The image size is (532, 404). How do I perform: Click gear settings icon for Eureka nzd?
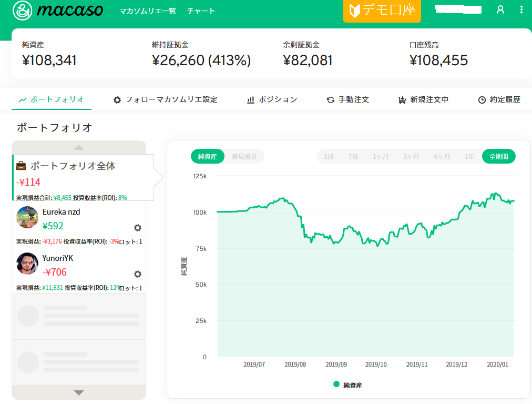coord(138,228)
